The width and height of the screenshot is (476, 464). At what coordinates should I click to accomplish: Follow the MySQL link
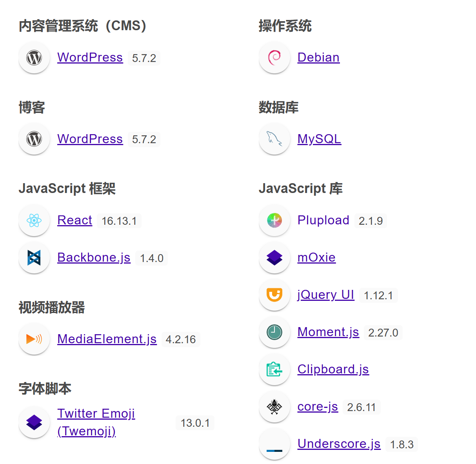pyautogui.click(x=319, y=139)
